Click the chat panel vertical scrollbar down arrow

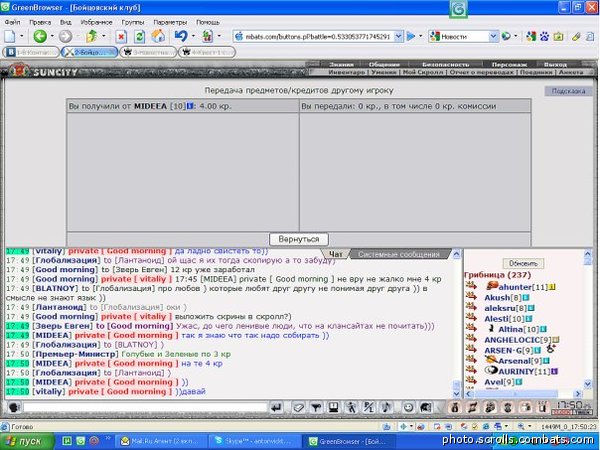456,394
